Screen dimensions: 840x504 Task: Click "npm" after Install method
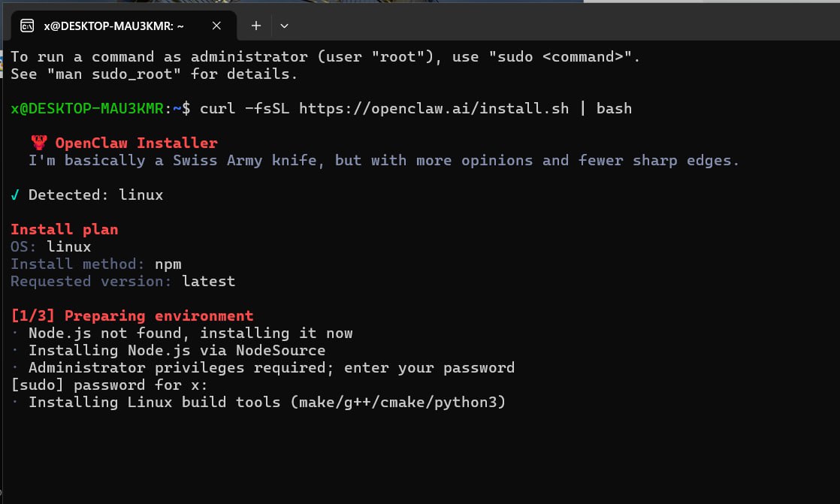coord(168,264)
